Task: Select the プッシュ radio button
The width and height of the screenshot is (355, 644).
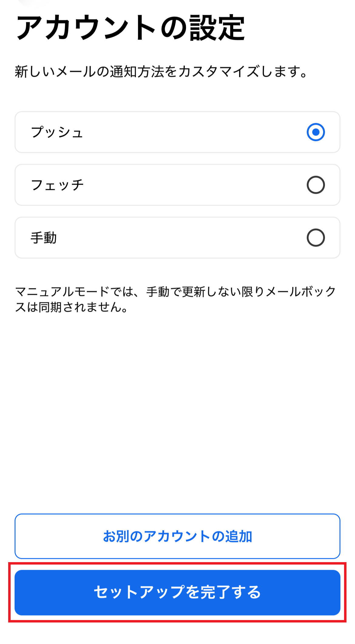Action: click(x=316, y=132)
